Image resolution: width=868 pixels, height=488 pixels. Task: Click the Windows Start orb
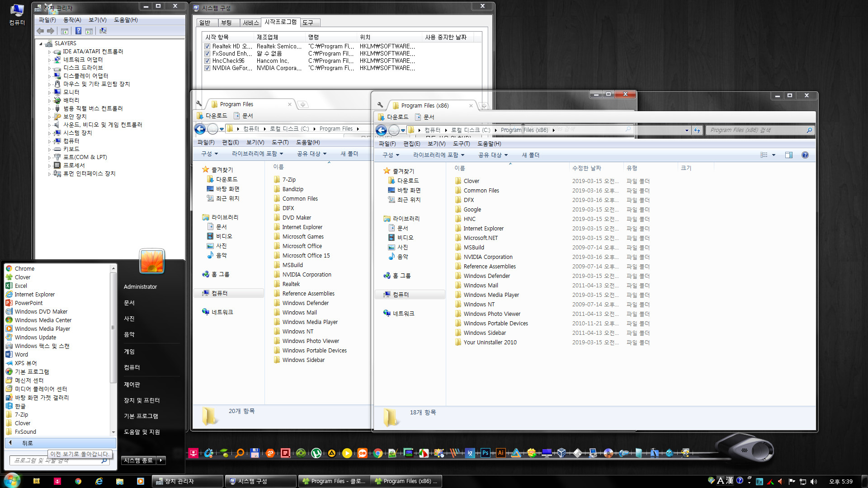click(11, 480)
